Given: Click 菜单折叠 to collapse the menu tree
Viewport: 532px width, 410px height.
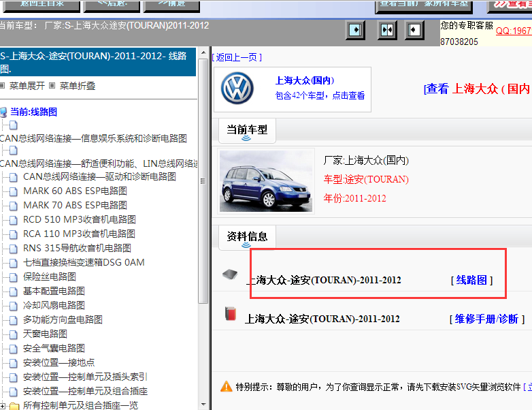Looking at the screenshot, I should [78, 86].
